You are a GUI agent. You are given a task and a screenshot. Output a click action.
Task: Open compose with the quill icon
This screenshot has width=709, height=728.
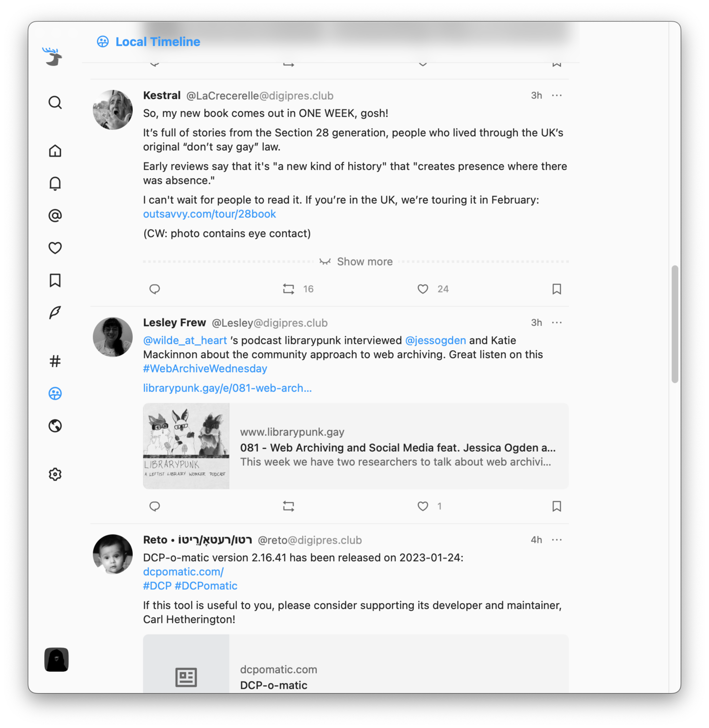coord(55,312)
